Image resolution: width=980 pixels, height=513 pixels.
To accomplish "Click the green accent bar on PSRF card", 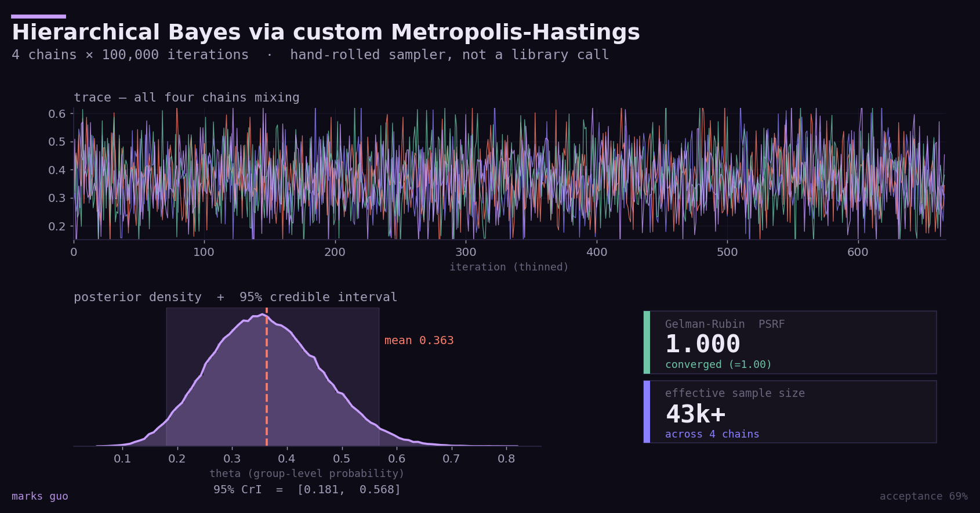I will coord(647,342).
